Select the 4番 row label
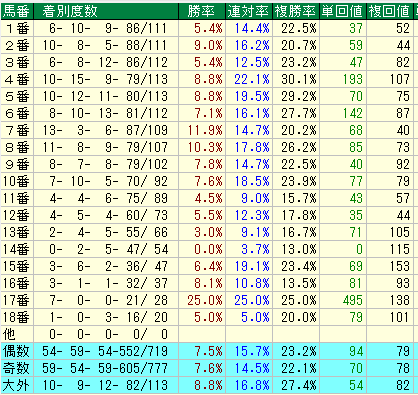This screenshot has height=395, width=418. coord(17,79)
